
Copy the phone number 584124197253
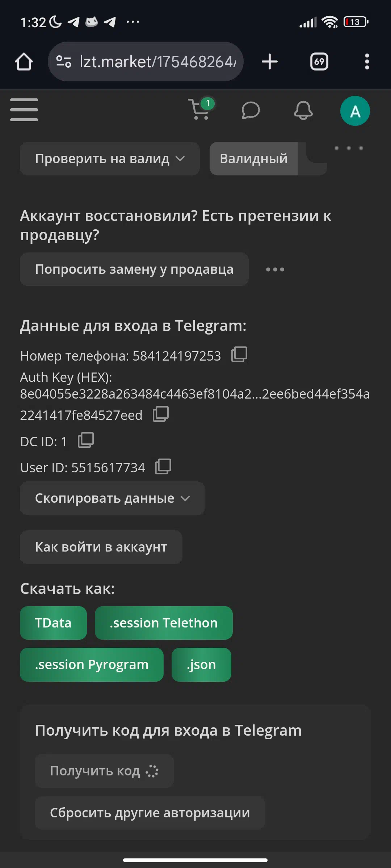pos(239,354)
